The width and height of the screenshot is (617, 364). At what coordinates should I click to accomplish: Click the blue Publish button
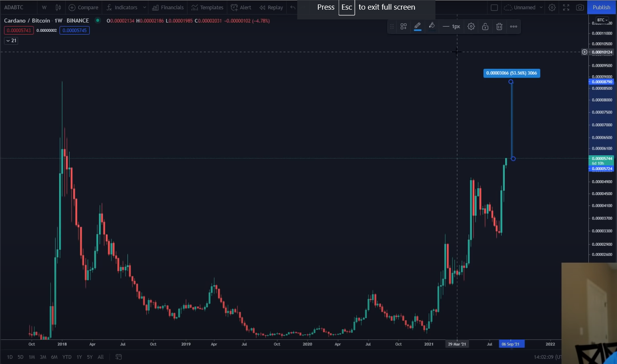coord(601,7)
